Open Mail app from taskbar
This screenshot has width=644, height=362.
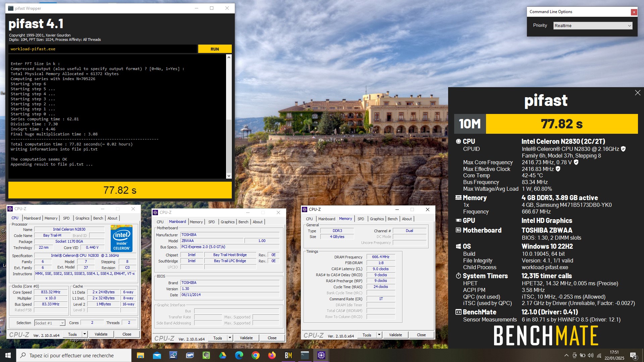(157, 355)
